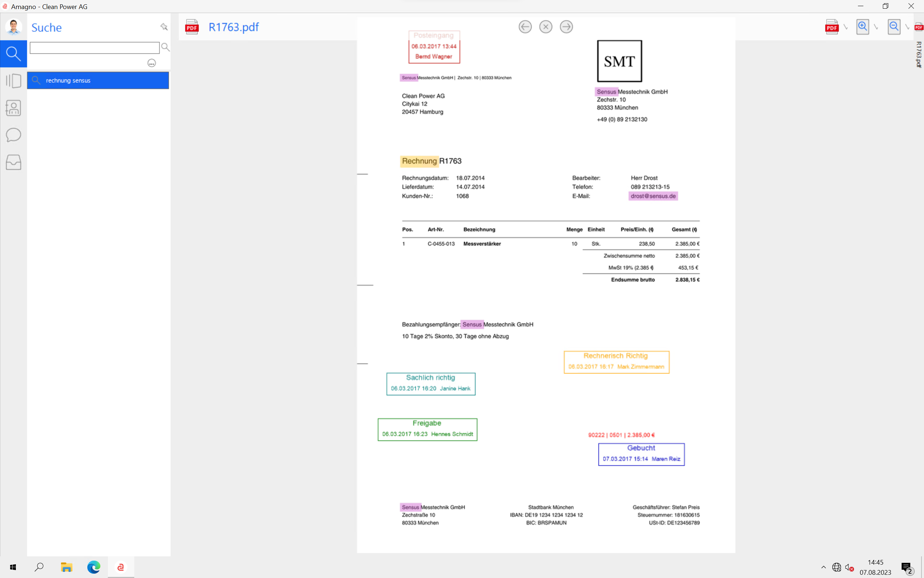Click the 'Suche' panel heading
The image size is (924, 578).
point(47,27)
